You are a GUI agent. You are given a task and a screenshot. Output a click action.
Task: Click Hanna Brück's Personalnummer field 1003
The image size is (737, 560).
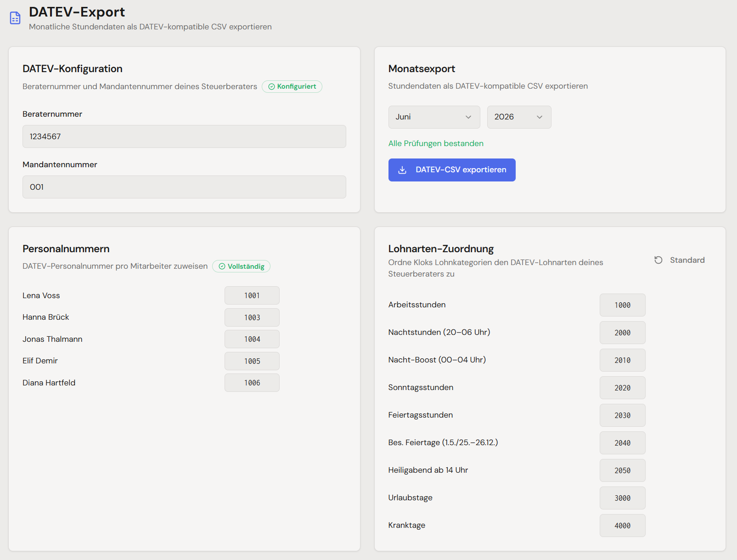point(252,317)
